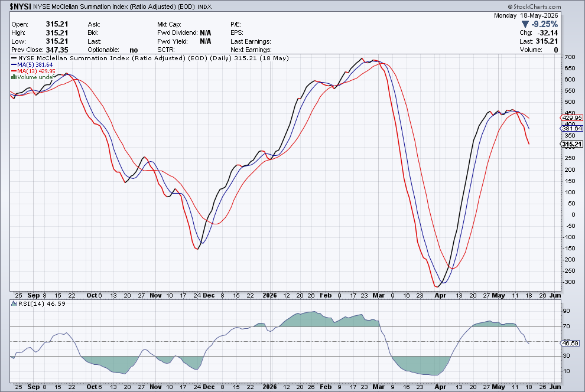Click the 0 level on the price axis
This screenshot has width=585, height=392.
[573, 215]
